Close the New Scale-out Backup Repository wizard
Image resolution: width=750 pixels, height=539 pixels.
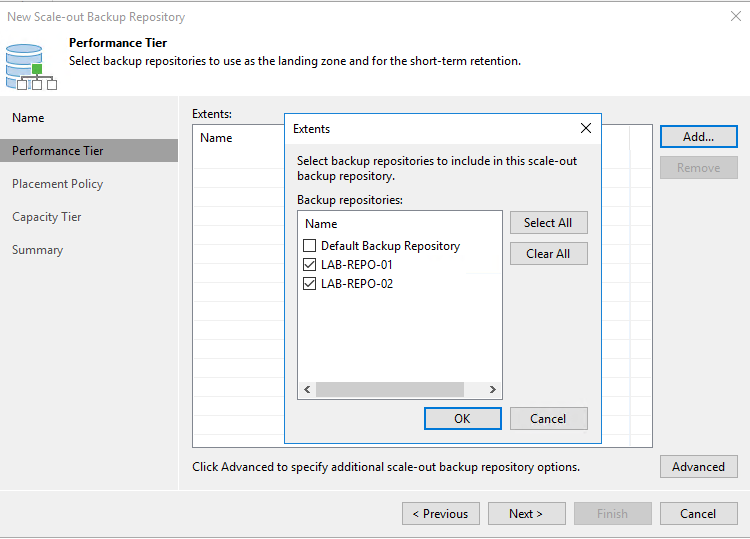point(736,16)
